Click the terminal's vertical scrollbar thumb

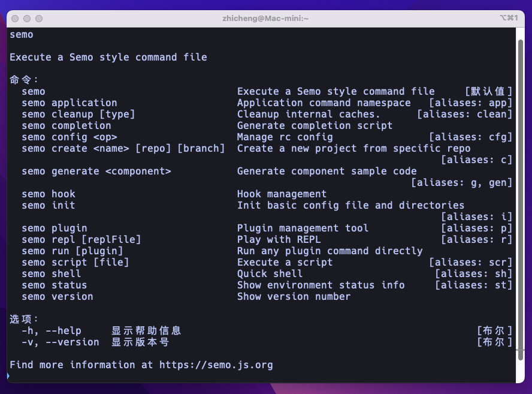click(520, 200)
